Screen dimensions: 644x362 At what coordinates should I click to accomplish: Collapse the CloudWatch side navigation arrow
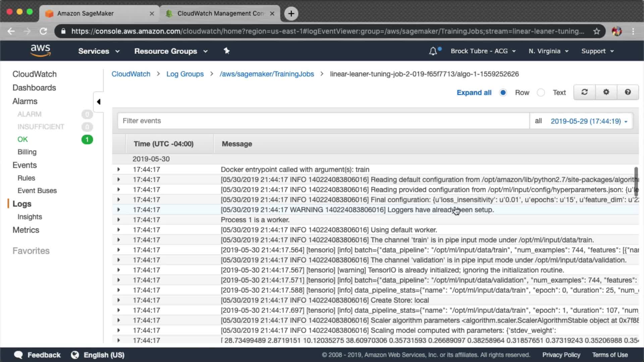[x=99, y=102]
